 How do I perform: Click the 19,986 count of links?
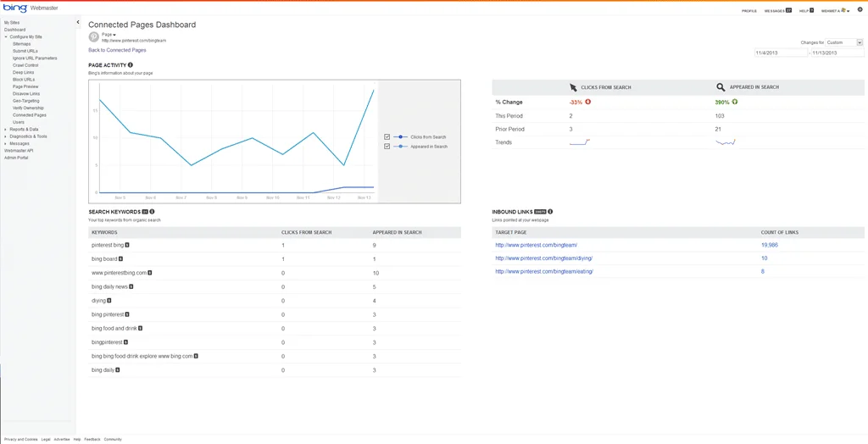pos(770,245)
